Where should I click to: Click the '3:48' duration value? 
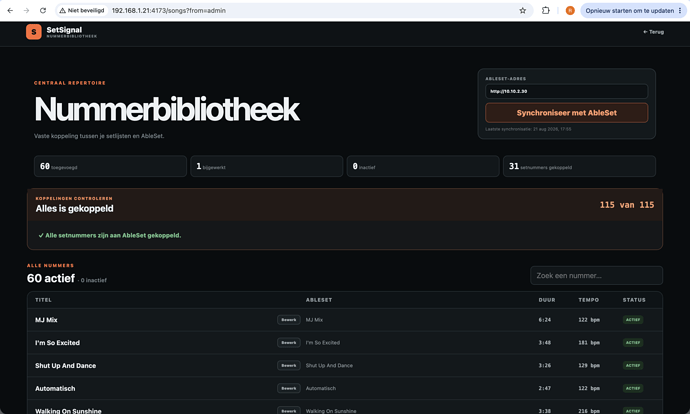[x=545, y=343]
